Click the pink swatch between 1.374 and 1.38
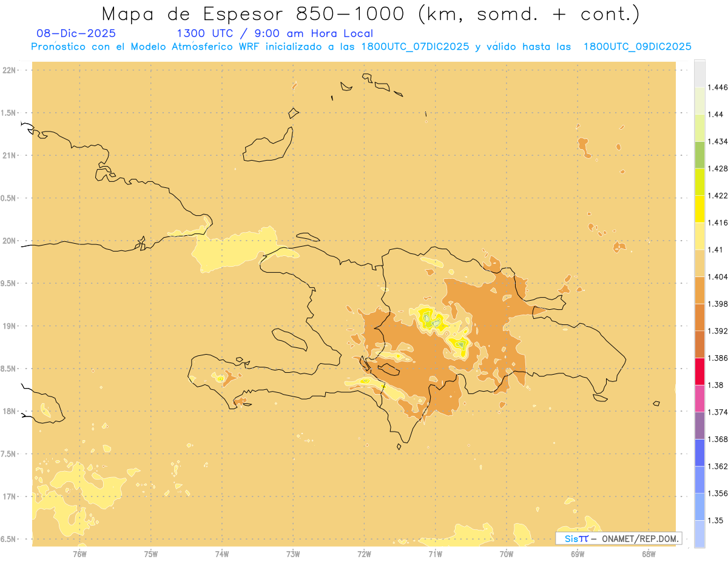 [x=699, y=398]
